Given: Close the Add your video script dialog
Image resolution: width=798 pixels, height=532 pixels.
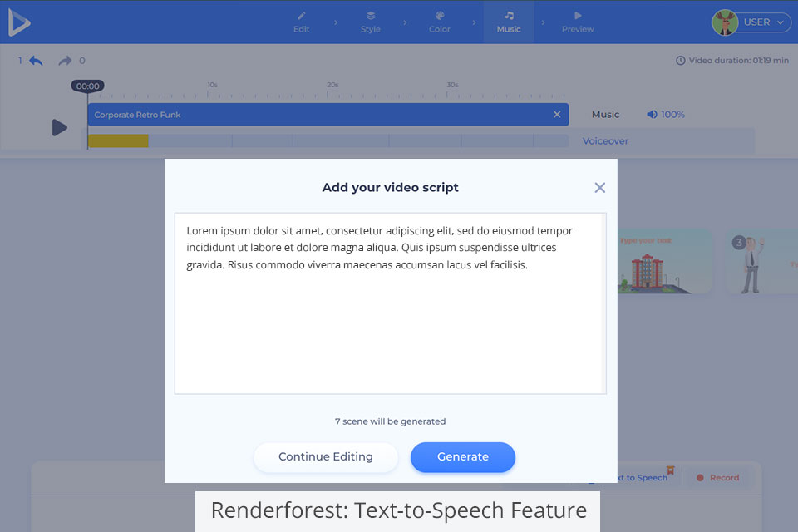Looking at the screenshot, I should click(x=600, y=188).
